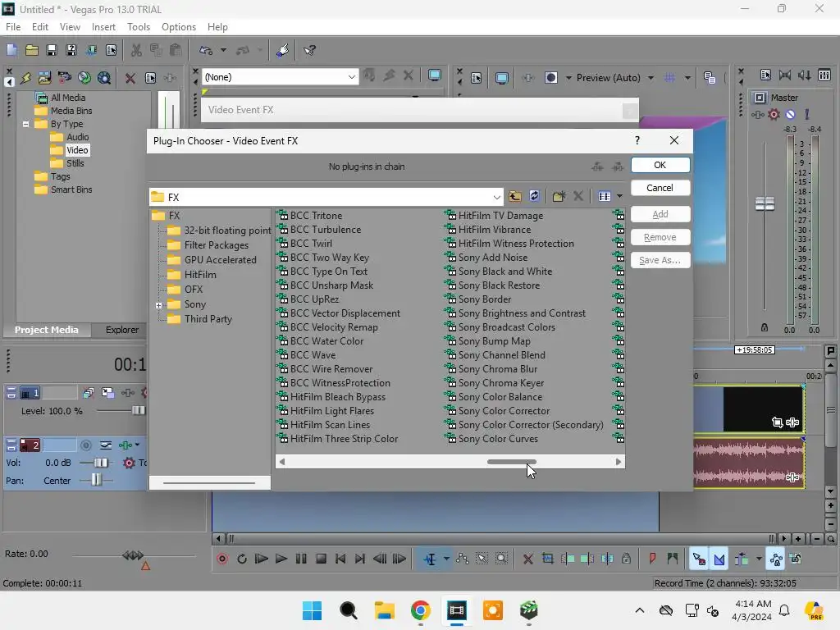Click the Insert Region green flags icon
Image resolution: width=840 pixels, height=630 pixels.
coord(673,559)
